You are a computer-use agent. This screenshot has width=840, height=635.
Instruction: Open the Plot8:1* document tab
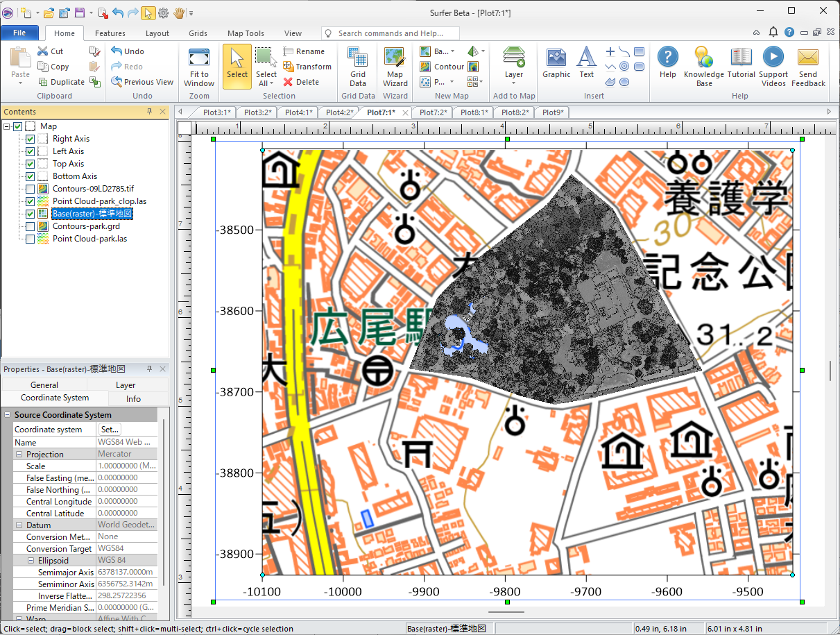coord(474,112)
